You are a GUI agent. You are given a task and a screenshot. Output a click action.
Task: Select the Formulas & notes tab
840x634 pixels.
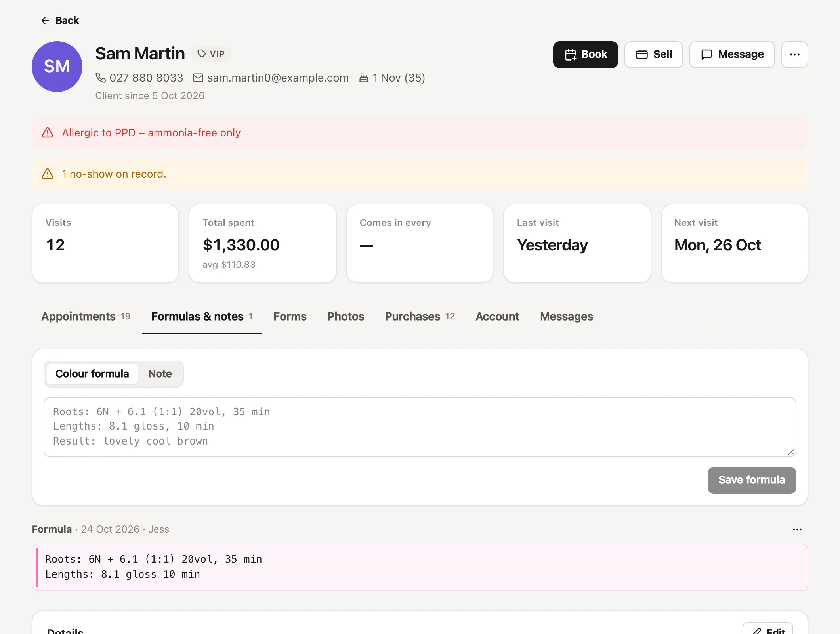202,317
